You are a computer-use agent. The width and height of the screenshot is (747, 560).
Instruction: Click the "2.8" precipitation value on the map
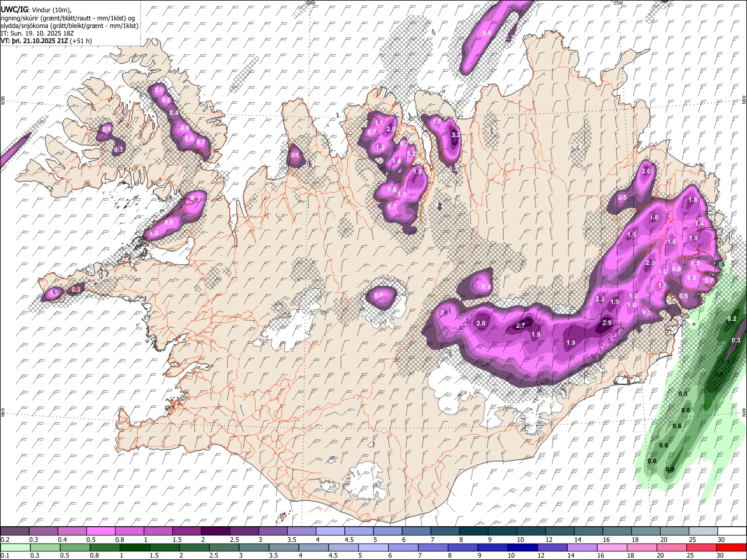point(606,323)
